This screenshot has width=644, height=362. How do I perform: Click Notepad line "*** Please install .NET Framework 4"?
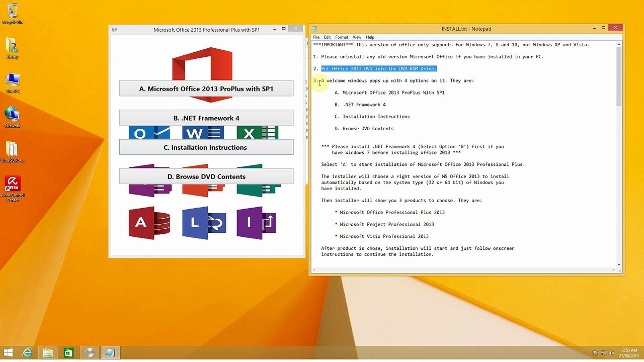point(413,147)
